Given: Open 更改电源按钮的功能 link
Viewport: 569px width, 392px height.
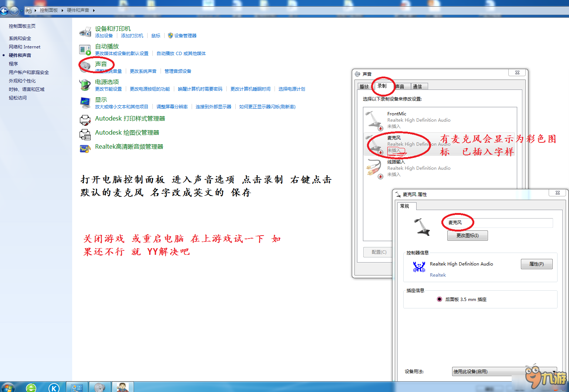Looking at the screenshot, I should pos(150,89).
